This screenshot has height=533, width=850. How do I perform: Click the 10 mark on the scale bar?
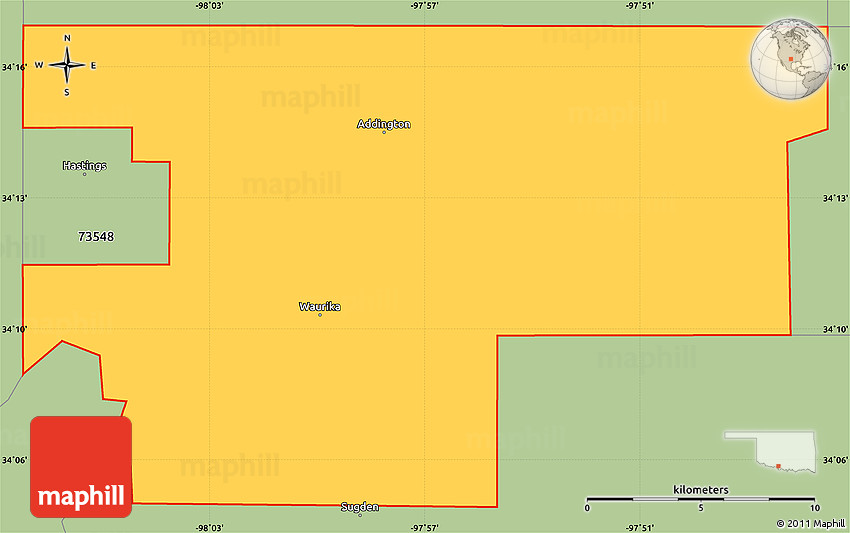[x=815, y=508]
